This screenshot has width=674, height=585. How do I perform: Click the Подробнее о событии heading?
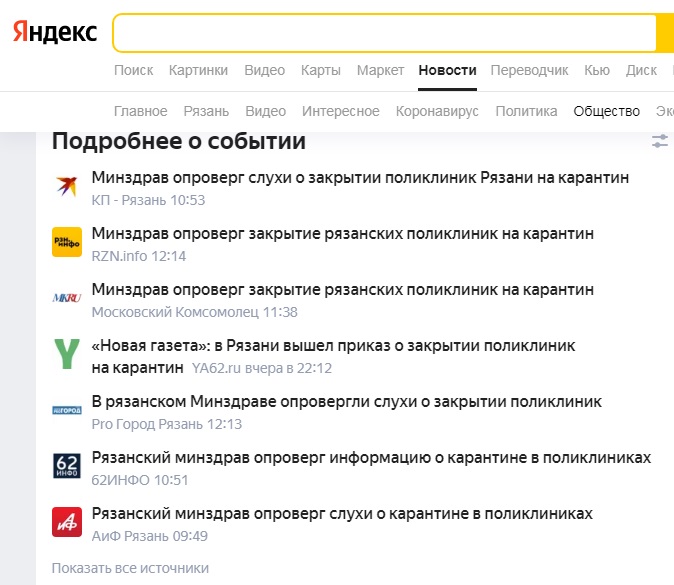click(x=179, y=141)
